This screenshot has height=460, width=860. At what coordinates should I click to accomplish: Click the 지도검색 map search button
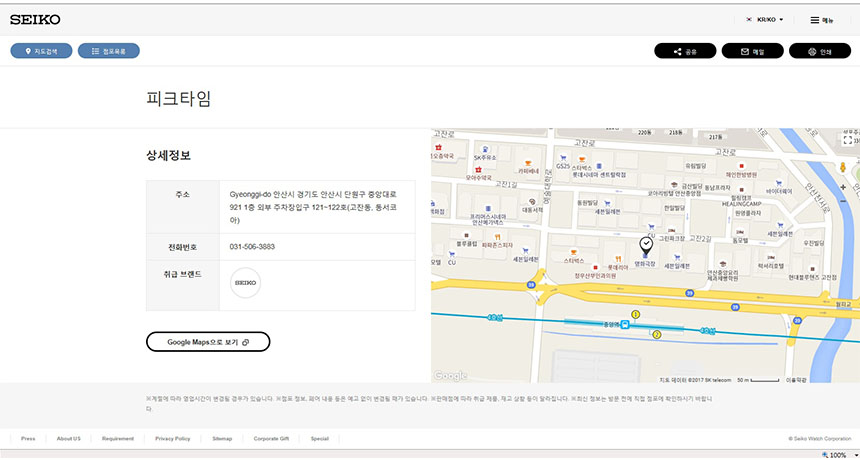tap(41, 51)
